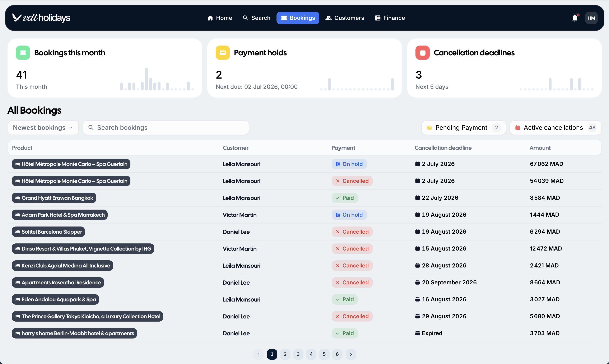
Task: Open the HM user avatar menu
Action: coord(591,18)
